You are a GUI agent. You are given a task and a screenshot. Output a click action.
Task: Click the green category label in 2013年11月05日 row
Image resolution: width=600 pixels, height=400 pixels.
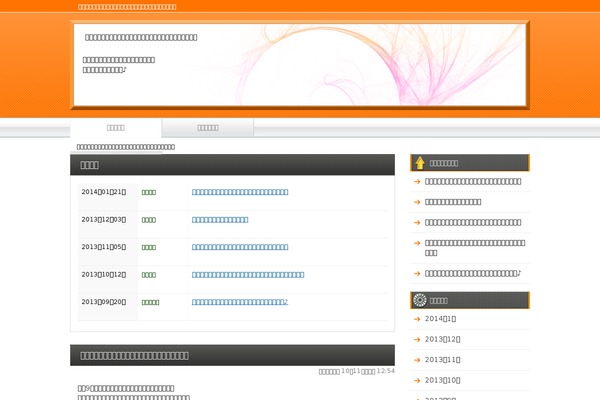tap(149, 248)
